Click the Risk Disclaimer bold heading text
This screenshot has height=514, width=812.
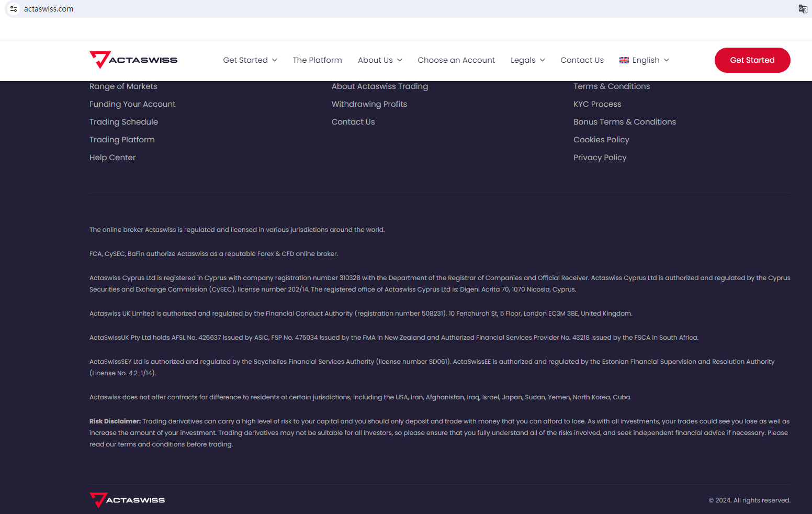point(115,421)
